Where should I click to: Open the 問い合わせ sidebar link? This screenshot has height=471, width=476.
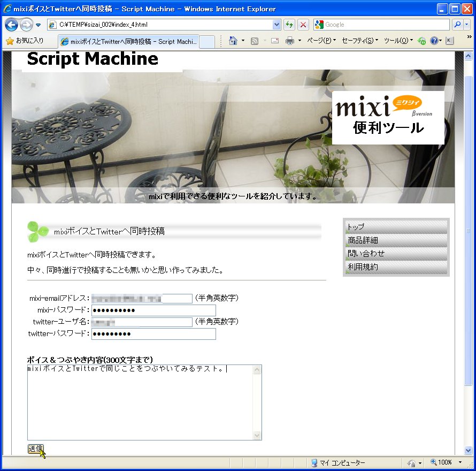[x=396, y=253]
